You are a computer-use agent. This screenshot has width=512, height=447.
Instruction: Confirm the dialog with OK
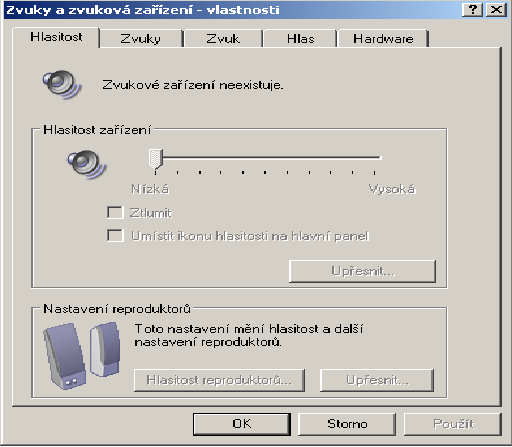242,424
